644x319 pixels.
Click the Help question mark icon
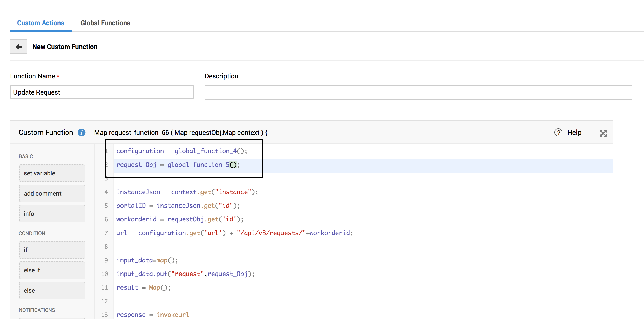pyautogui.click(x=558, y=132)
